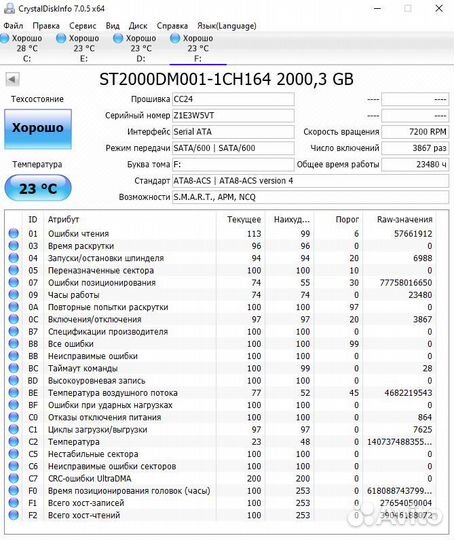Click the CrystalDiskInfo app icon in title bar
The width and height of the screenshot is (454, 540).
coord(9,8)
